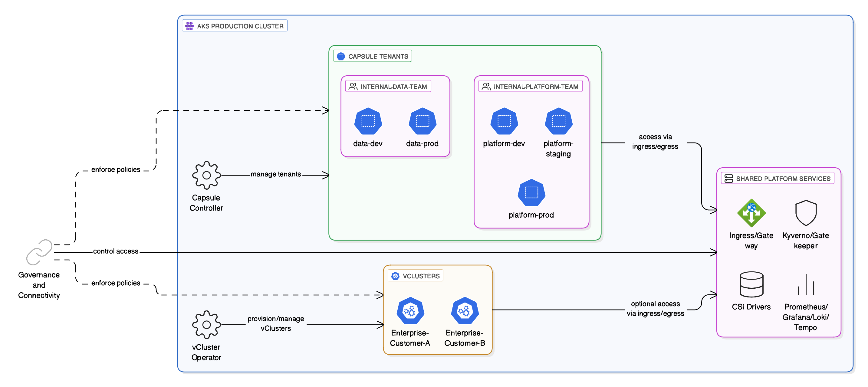Viewport: 868px width, 387px height.
Task: Click the Capsule Controller gear icon
Action: pyautogui.click(x=206, y=175)
